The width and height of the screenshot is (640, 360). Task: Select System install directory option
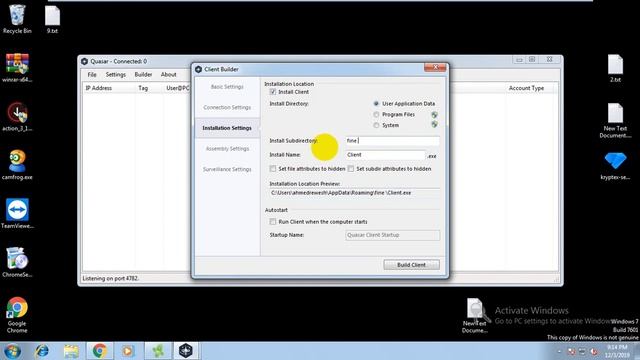point(376,125)
